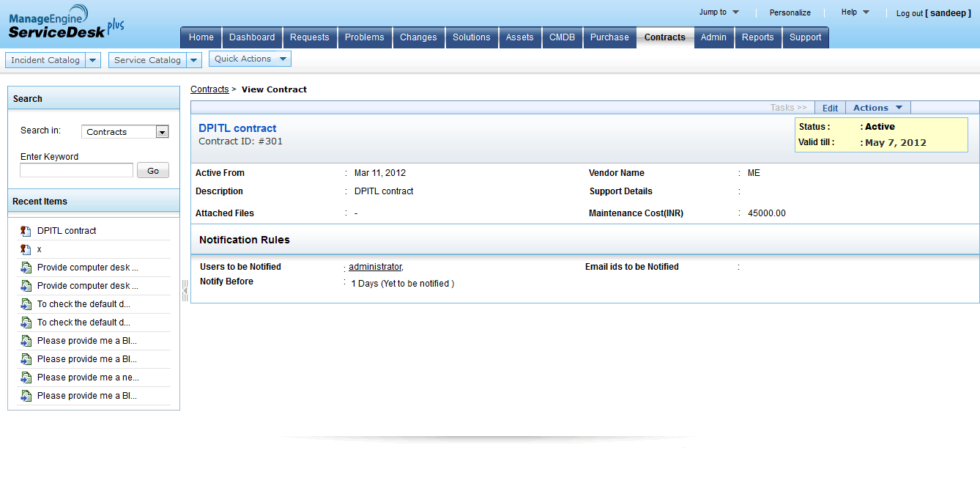The width and height of the screenshot is (980, 486).
Task: Click the Log out link
Action: point(910,13)
